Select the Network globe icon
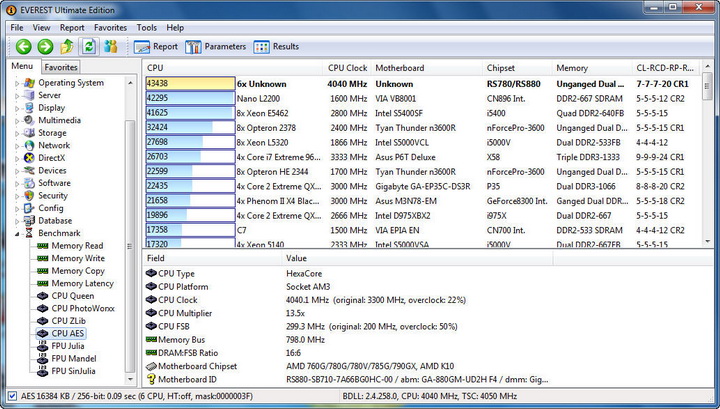Viewport: 720px width, 409px height. pyautogui.click(x=29, y=145)
